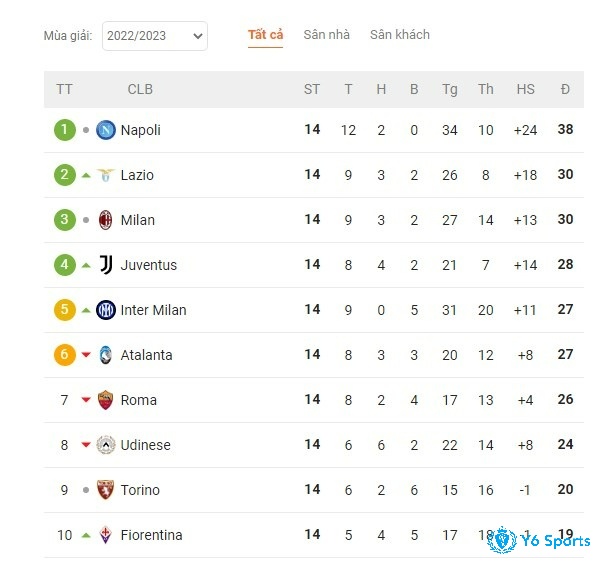The height and width of the screenshot is (564, 600).
Task: Click the AC Milan crest icon
Action: tap(106, 220)
